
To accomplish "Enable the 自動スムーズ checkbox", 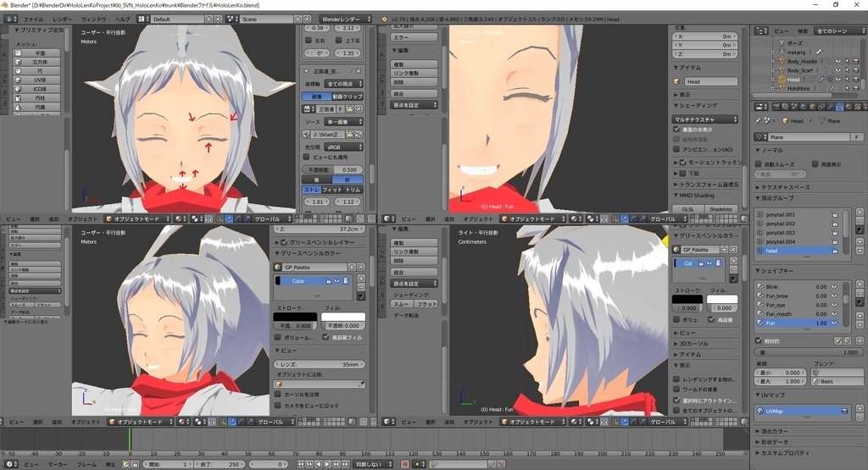I will (759, 164).
